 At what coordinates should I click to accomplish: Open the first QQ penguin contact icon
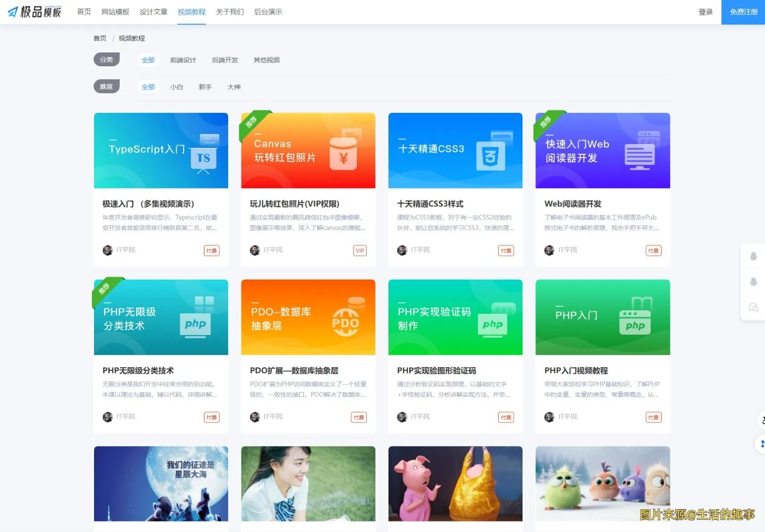pyautogui.click(x=754, y=256)
